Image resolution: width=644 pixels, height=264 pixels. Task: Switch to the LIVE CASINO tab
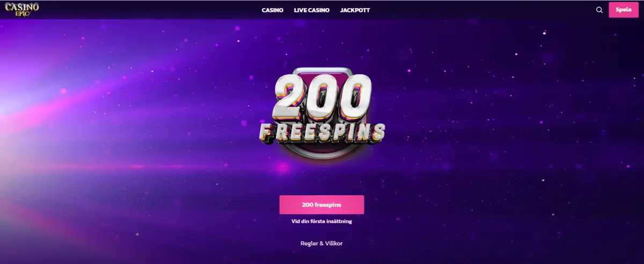312,10
